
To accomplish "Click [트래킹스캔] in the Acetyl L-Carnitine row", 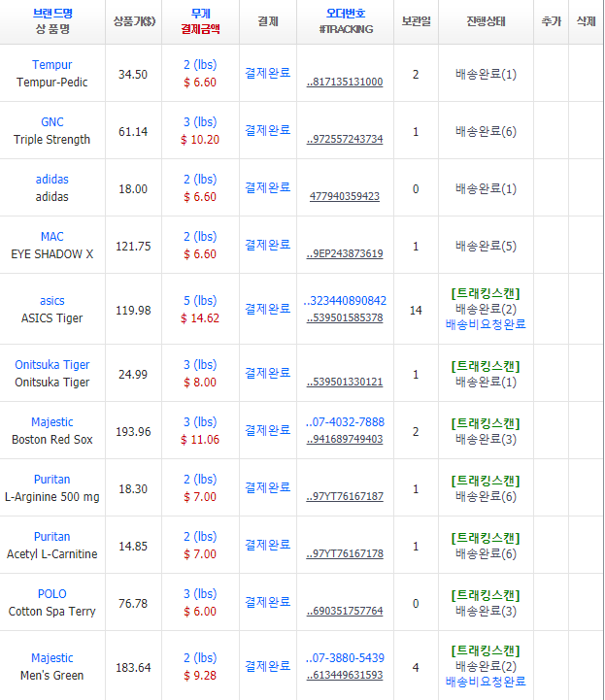I will pyautogui.click(x=486, y=538).
